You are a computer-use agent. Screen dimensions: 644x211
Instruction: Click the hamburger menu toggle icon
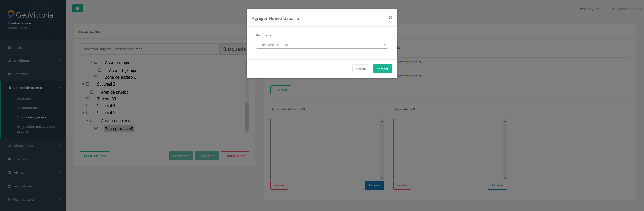click(77, 8)
